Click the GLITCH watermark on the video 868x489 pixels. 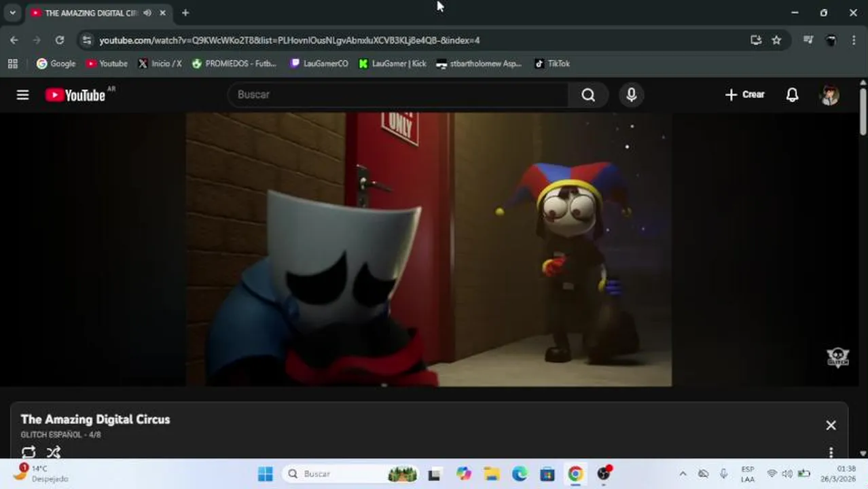(x=838, y=357)
